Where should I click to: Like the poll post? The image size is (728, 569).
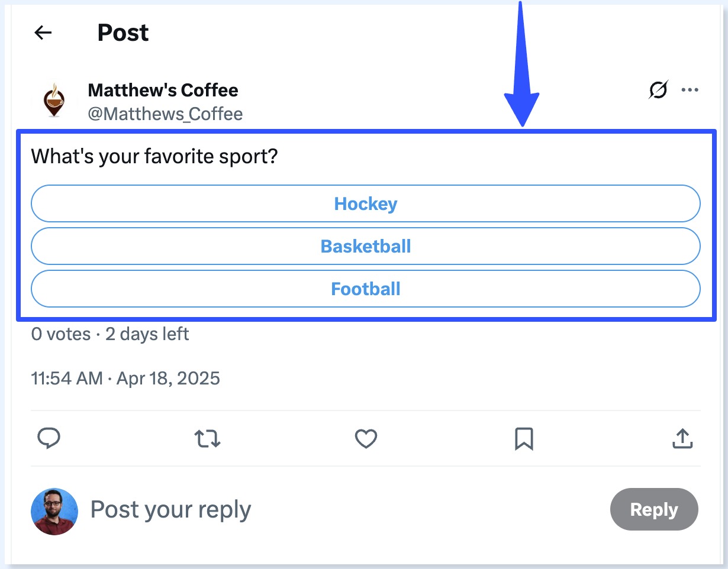pos(366,438)
